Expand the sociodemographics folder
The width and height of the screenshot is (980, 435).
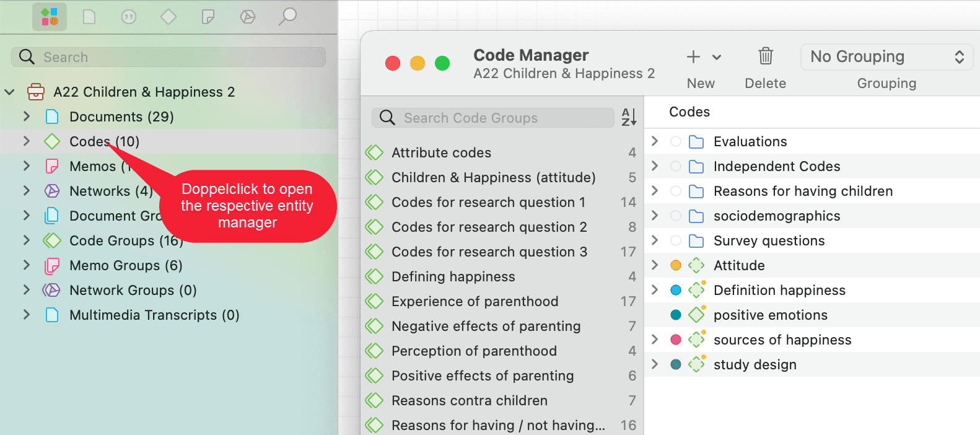coord(655,216)
